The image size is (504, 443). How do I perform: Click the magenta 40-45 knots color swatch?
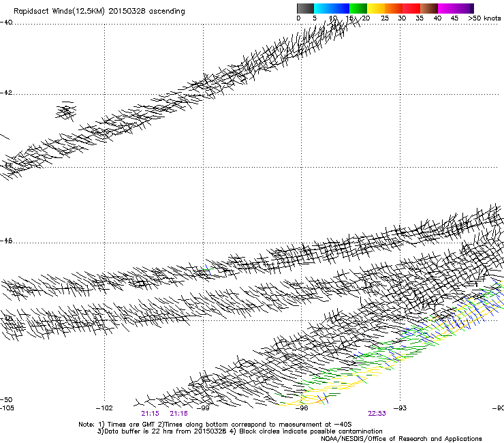pyautogui.click(x=447, y=8)
